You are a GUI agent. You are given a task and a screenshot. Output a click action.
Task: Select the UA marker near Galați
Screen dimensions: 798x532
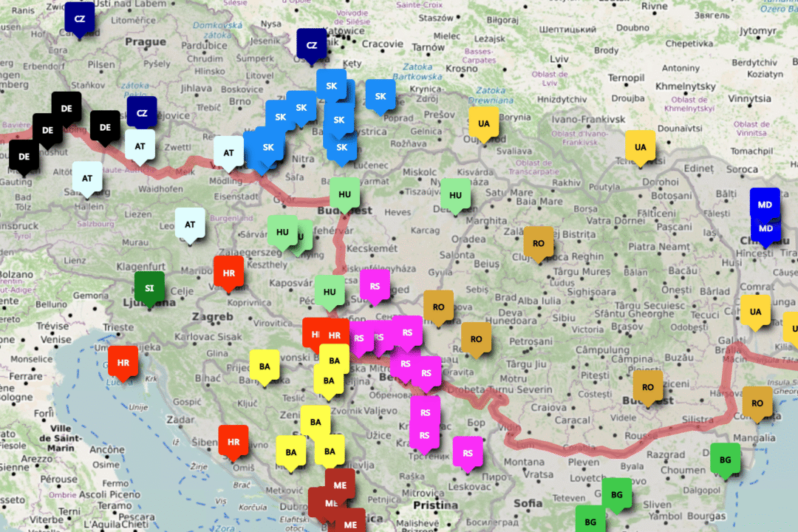coord(755,311)
